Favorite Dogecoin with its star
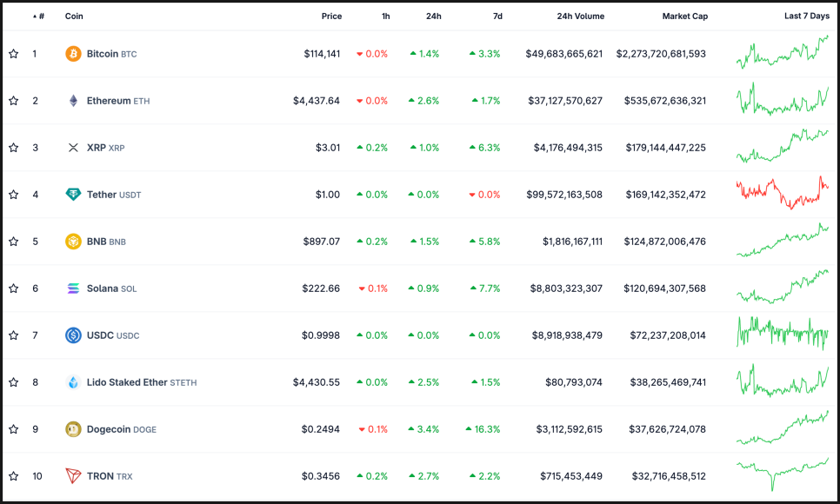The width and height of the screenshot is (840, 504). click(14, 429)
